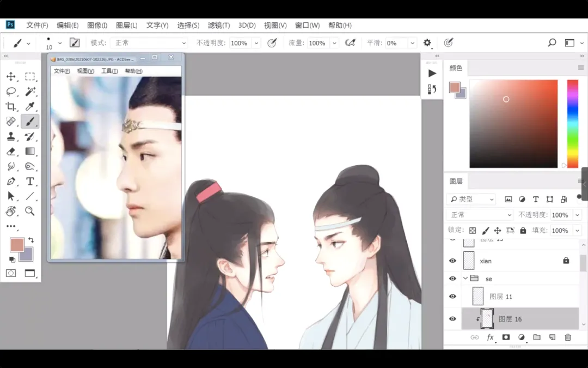Toggle Quick Mask mode
The height and width of the screenshot is (368, 588).
tap(11, 273)
